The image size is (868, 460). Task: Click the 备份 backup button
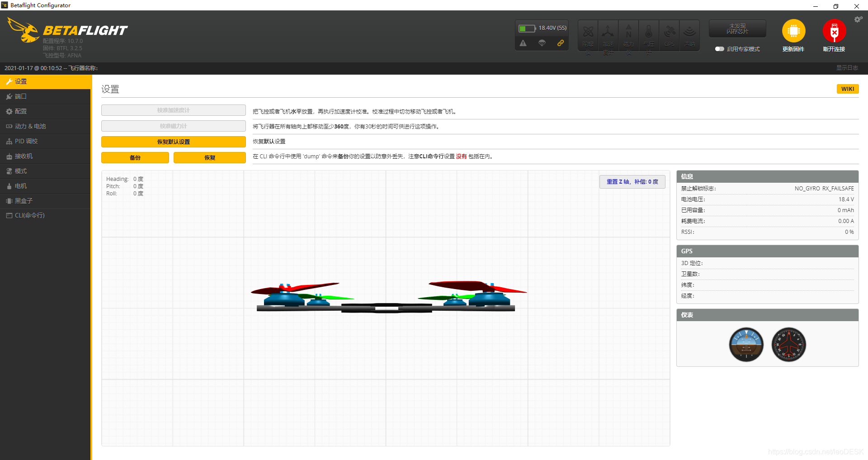tap(135, 157)
